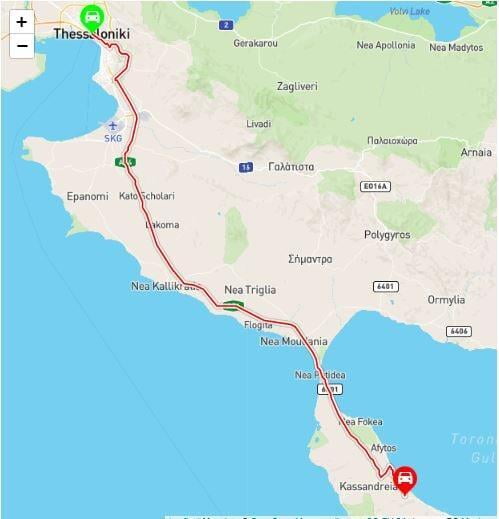499x519 pixels.
Task: Click the E016A road badge
Action: point(375,186)
